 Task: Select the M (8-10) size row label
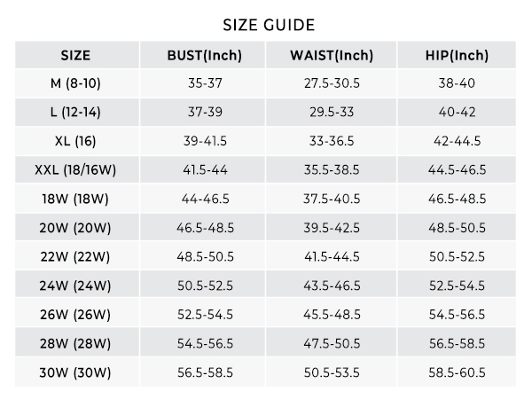click(x=75, y=83)
